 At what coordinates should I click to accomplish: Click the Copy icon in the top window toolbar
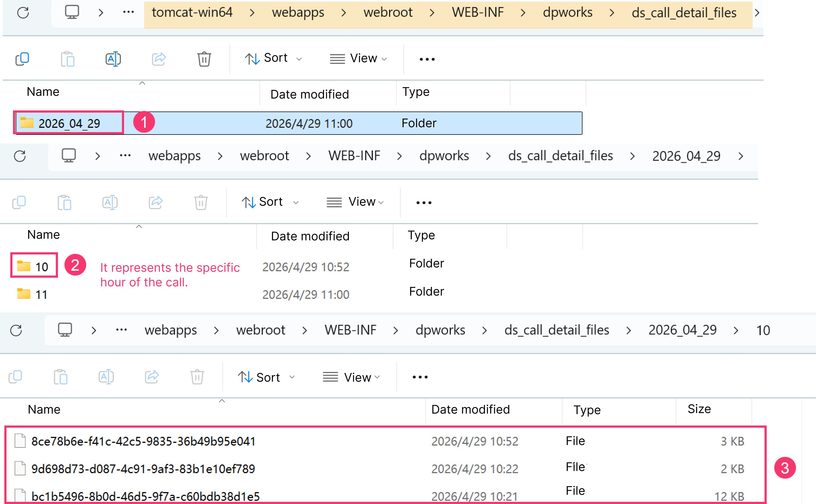[x=22, y=59]
